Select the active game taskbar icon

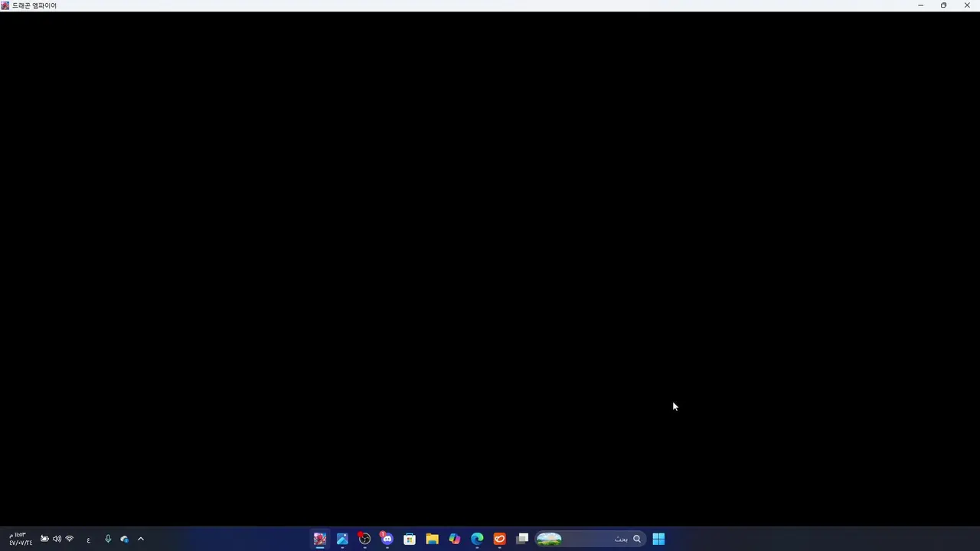(x=320, y=539)
